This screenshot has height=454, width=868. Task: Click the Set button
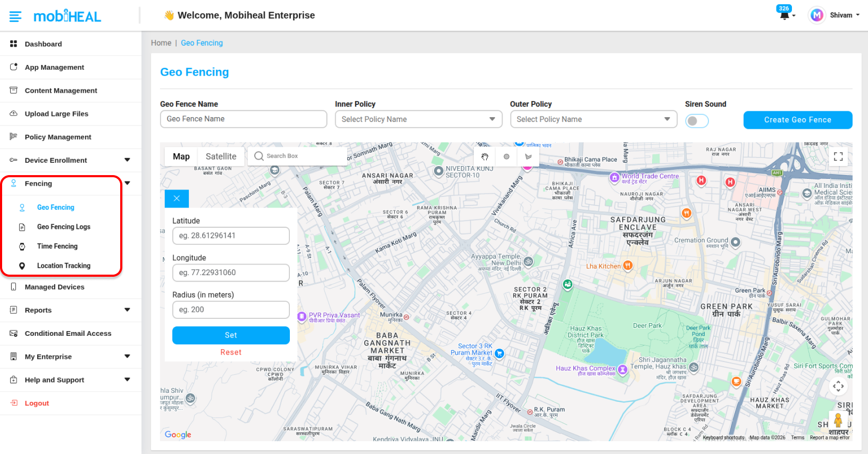pyautogui.click(x=231, y=335)
